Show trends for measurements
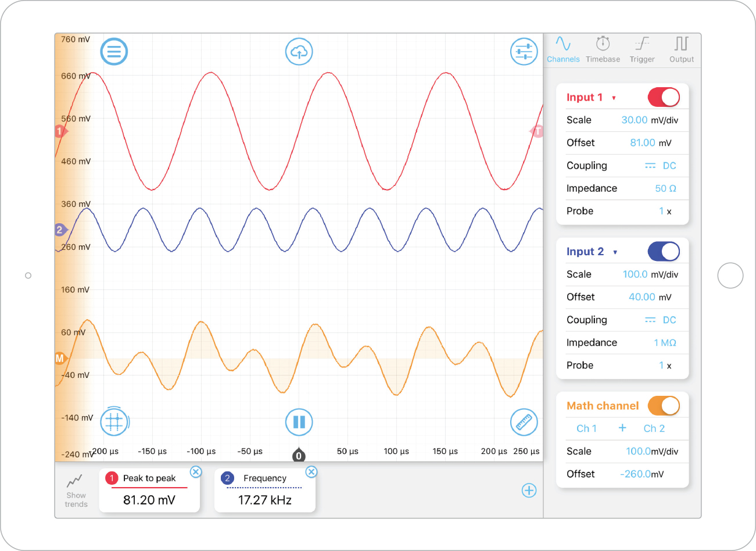 76,491
